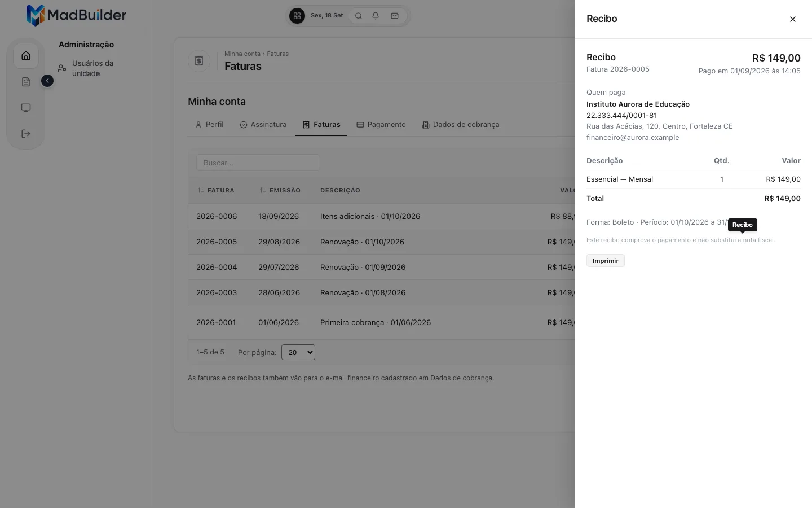
Task: Click CNPJ 22.333.444/0001-81 in receipt
Action: point(621,115)
